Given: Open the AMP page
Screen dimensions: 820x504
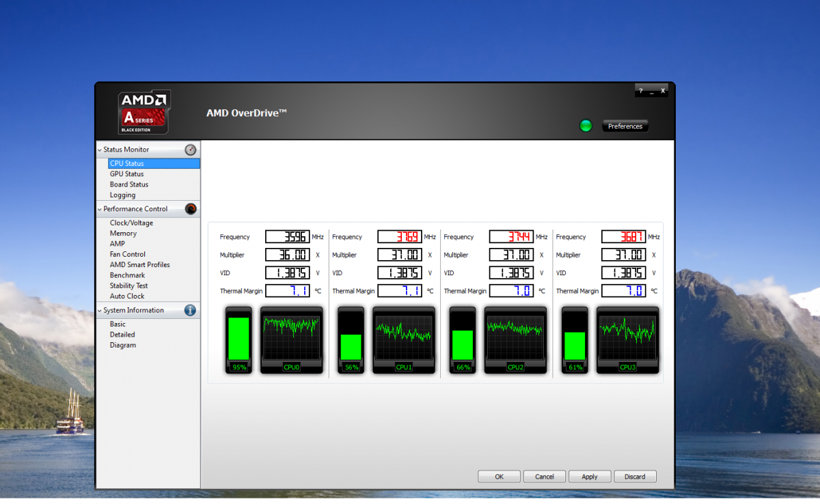Looking at the screenshot, I should point(118,244).
